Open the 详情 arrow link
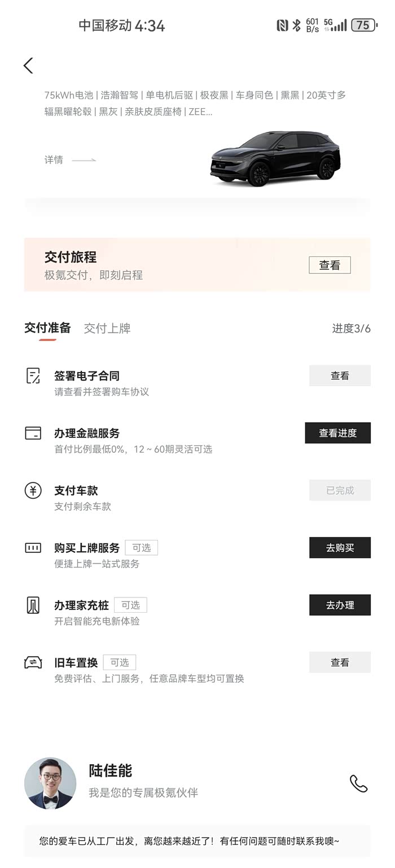The image size is (395, 868). click(70, 160)
